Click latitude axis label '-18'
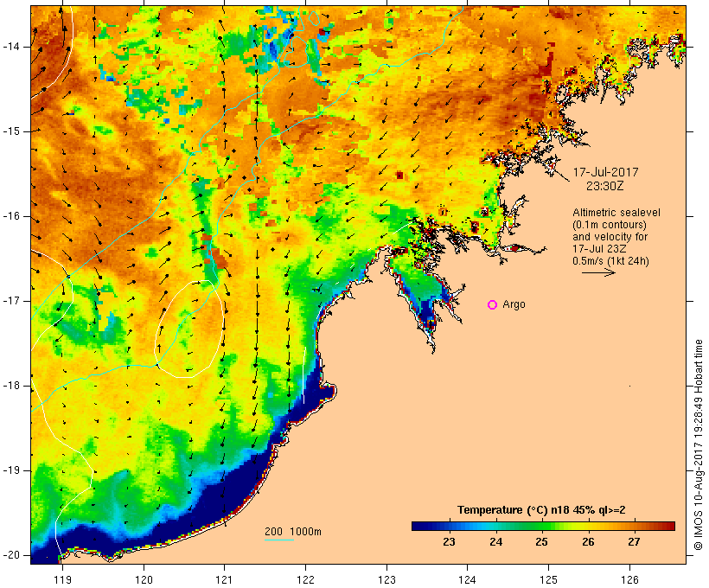This screenshot has width=709, height=588. tap(10, 386)
